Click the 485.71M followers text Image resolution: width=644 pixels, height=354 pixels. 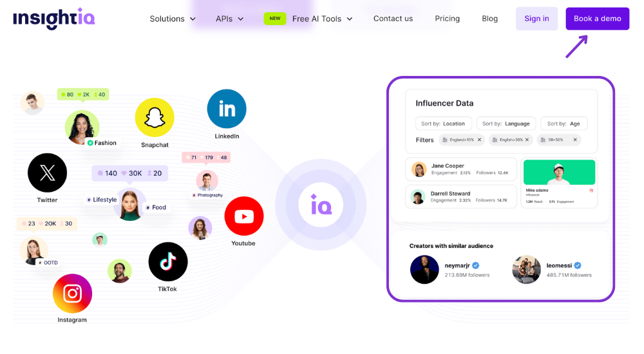coord(569,275)
